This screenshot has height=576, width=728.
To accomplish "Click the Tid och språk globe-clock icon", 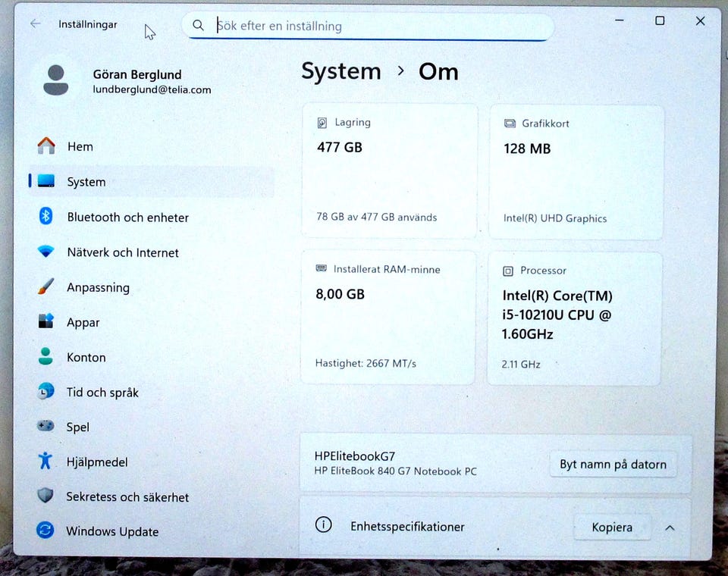I will 45,391.
